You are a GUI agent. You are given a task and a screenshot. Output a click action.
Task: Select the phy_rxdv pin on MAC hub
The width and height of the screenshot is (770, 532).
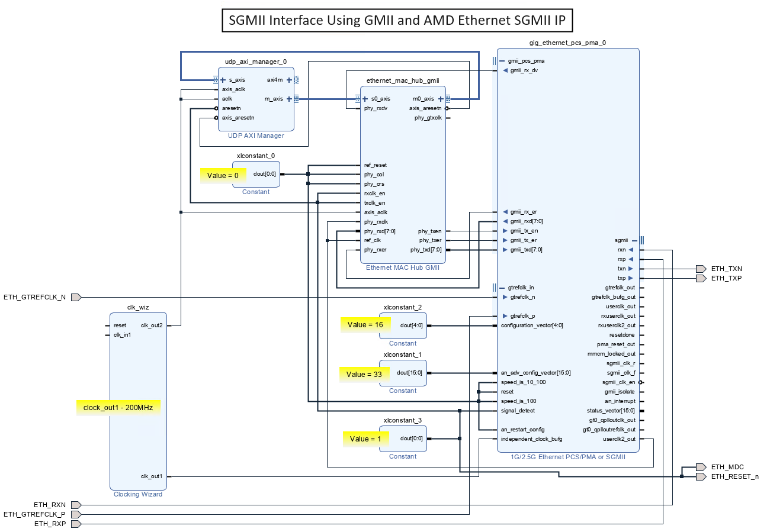click(376, 108)
